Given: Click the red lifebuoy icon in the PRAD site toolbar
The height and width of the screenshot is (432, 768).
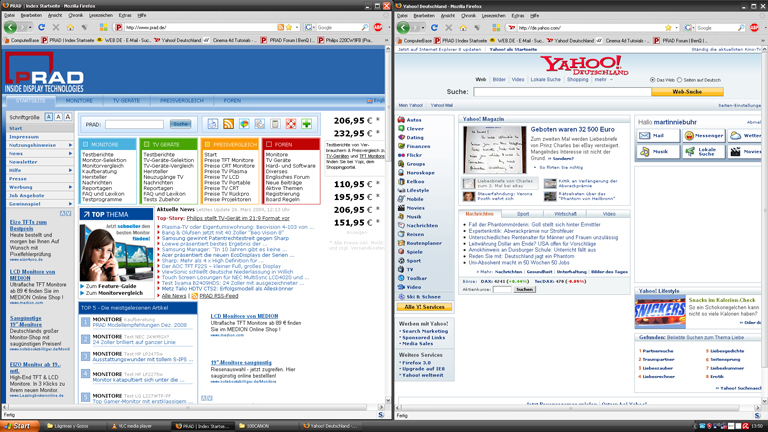Looking at the screenshot, I should click(291, 124).
